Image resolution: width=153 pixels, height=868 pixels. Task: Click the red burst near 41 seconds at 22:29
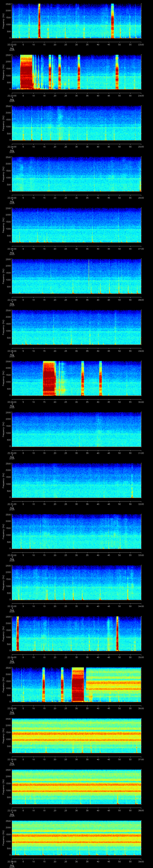101,378
